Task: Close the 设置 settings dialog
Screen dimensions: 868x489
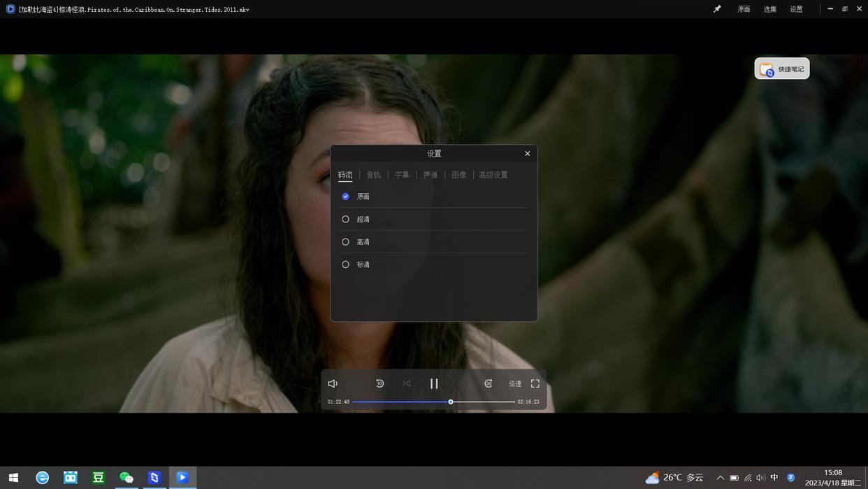Action: 528,154
